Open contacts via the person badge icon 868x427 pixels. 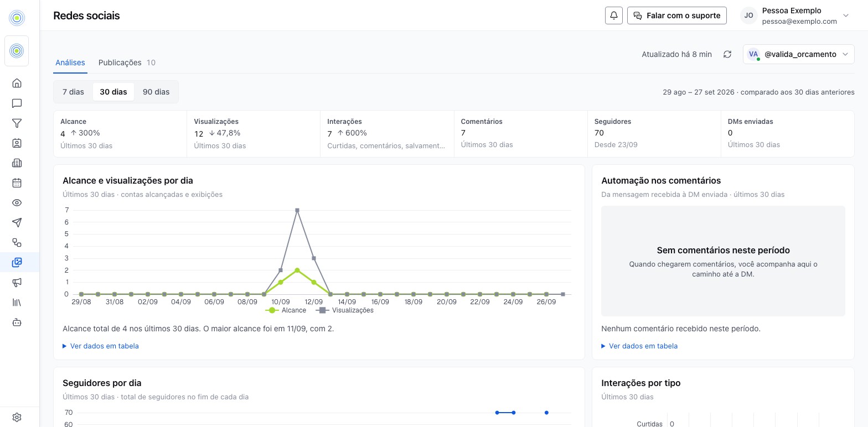tap(17, 143)
